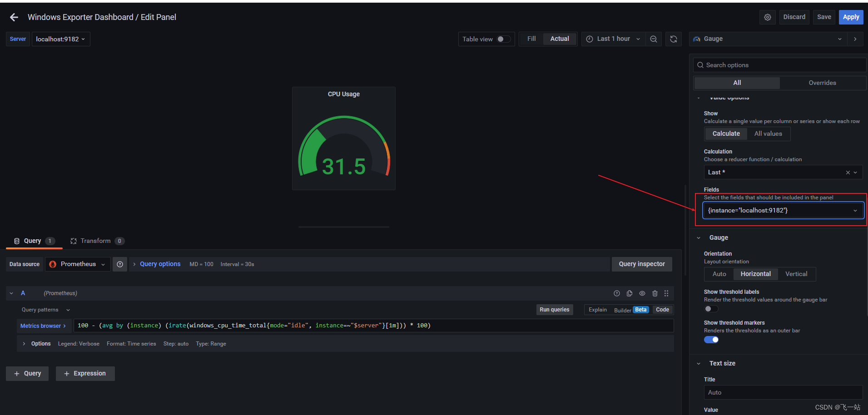Set orientation to Horizontal
The image size is (868, 415).
click(x=755, y=274)
